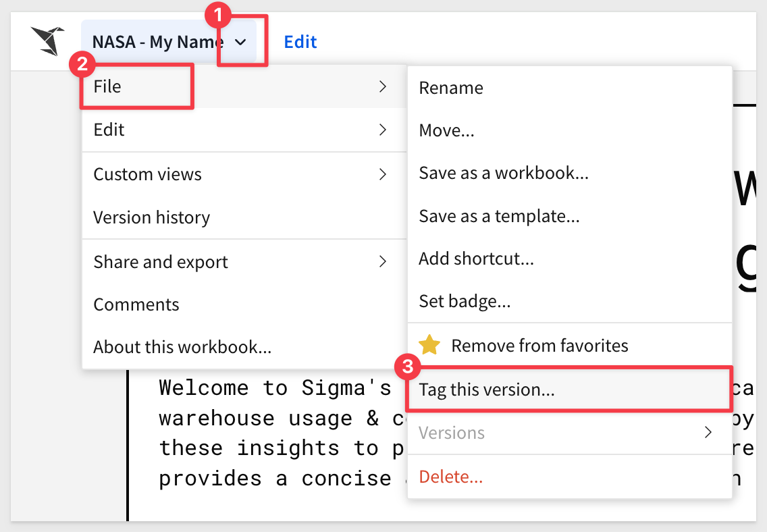
Task: Click the yellow star favorites icon
Action: (429, 346)
